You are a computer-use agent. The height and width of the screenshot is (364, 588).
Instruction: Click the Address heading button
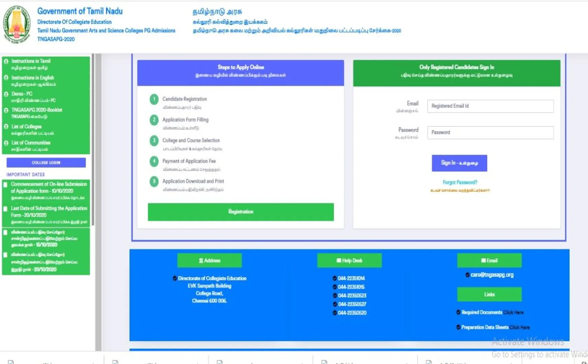pos(210,261)
